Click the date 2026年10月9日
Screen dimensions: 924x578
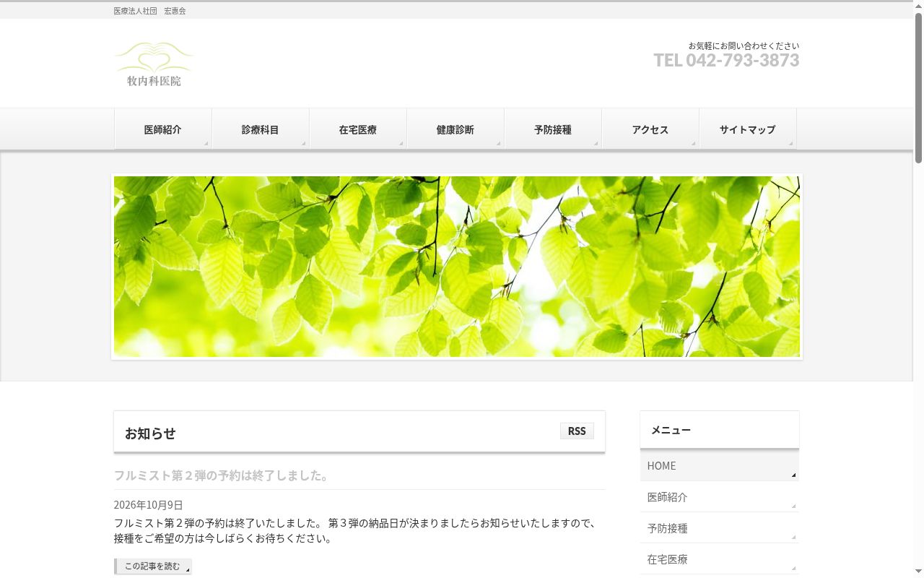coord(148,505)
